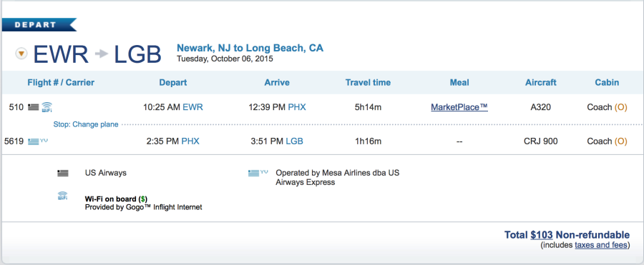The image size is (644, 265).
Task: Click the Coach (O) fare class for flight 5619
Action: click(607, 141)
